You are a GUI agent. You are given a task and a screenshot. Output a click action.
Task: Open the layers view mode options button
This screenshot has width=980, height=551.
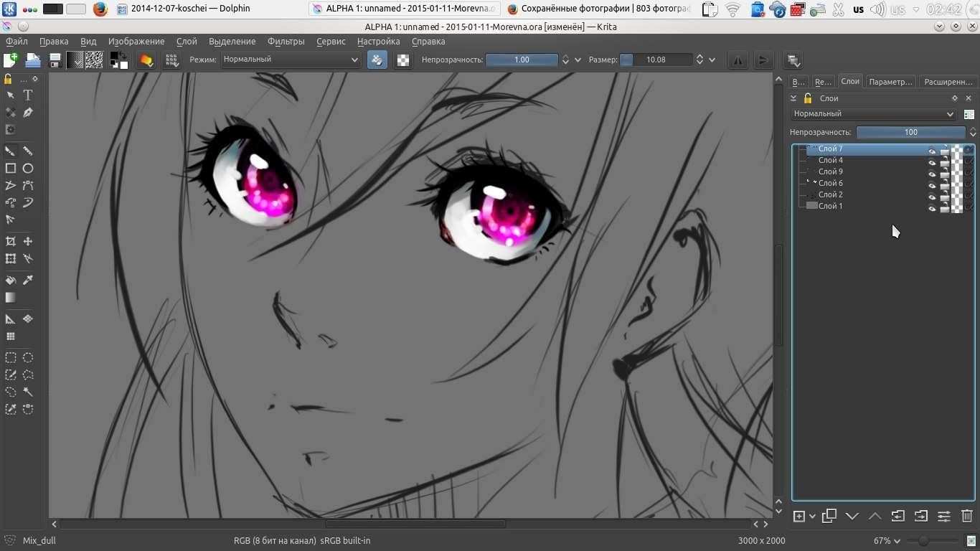(969, 115)
